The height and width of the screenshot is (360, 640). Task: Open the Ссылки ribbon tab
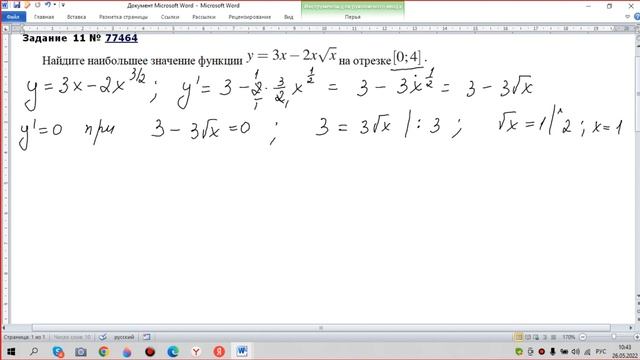(x=170, y=17)
